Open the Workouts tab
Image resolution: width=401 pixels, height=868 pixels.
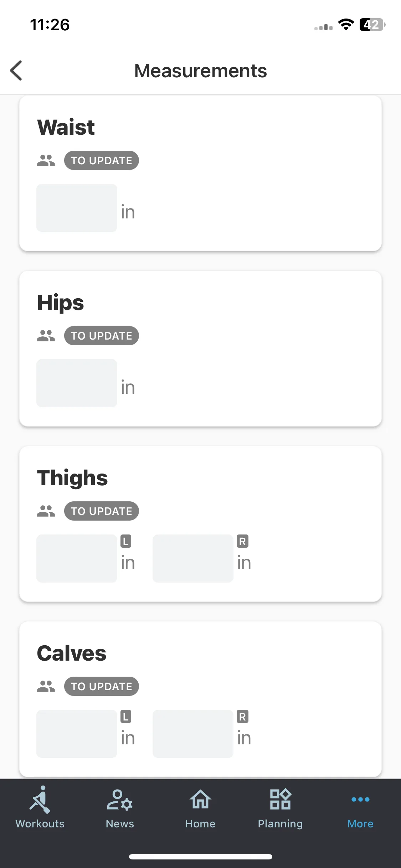40,808
